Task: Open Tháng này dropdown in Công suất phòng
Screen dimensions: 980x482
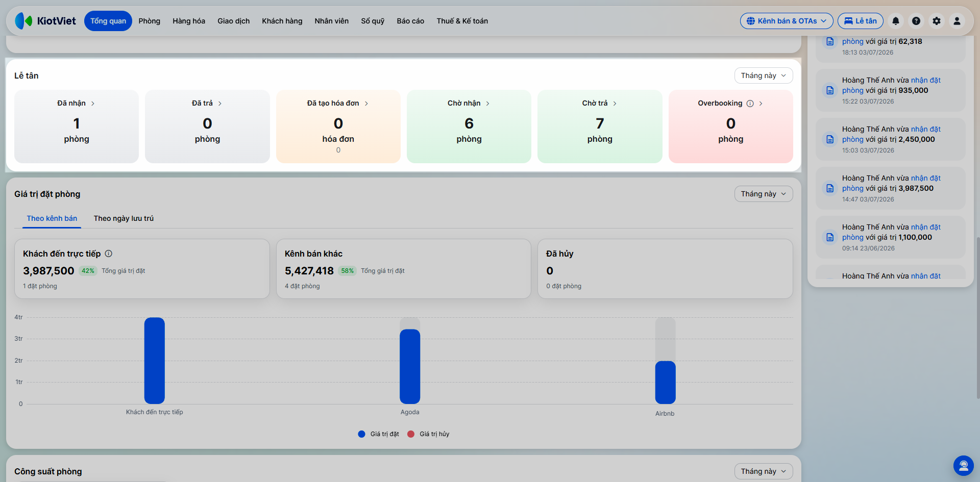Action: coord(764,471)
